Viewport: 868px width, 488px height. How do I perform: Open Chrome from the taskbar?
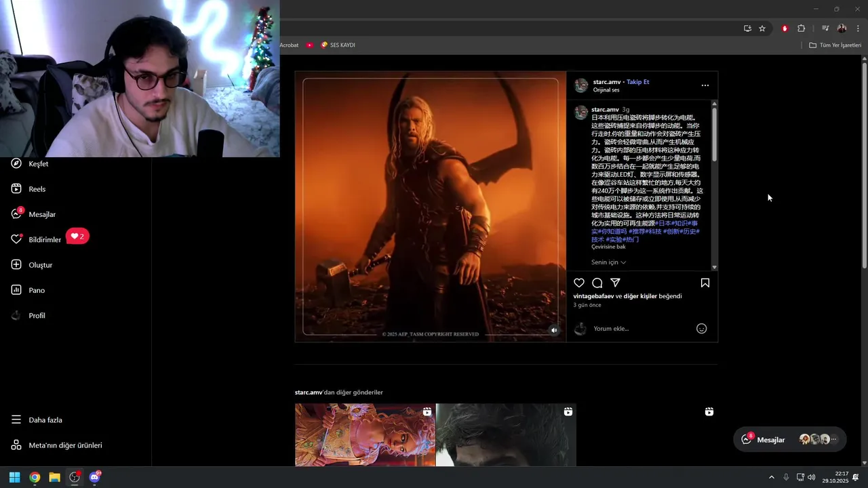coord(35,477)
